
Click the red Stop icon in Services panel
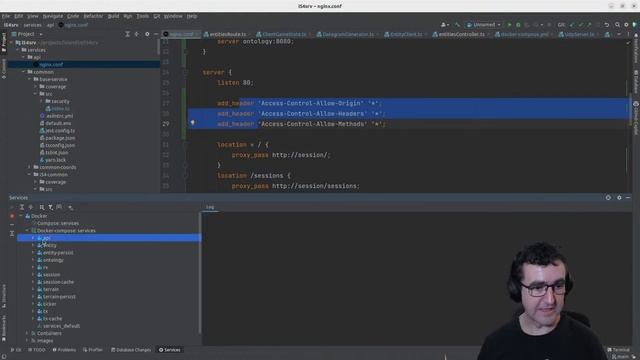(12, 216)
